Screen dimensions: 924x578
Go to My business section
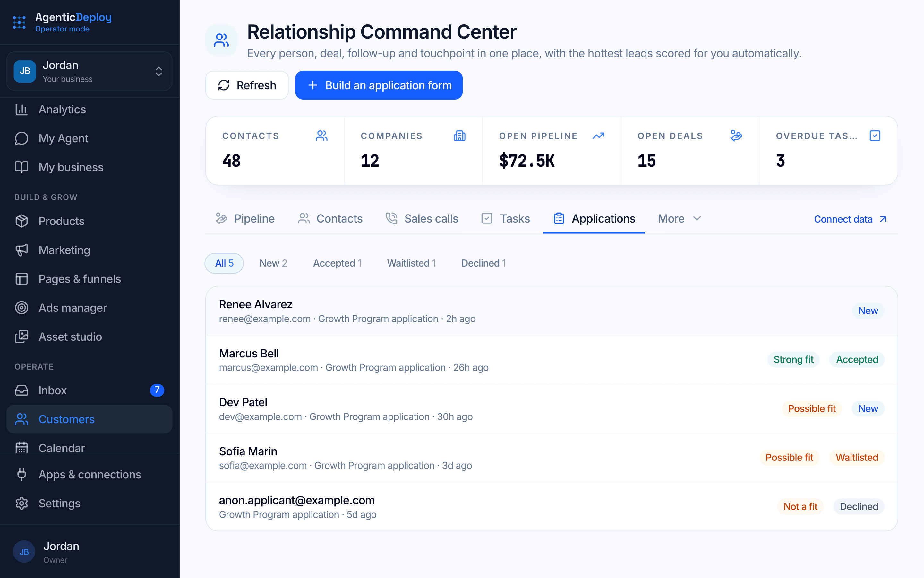click(x=89, y=167)
